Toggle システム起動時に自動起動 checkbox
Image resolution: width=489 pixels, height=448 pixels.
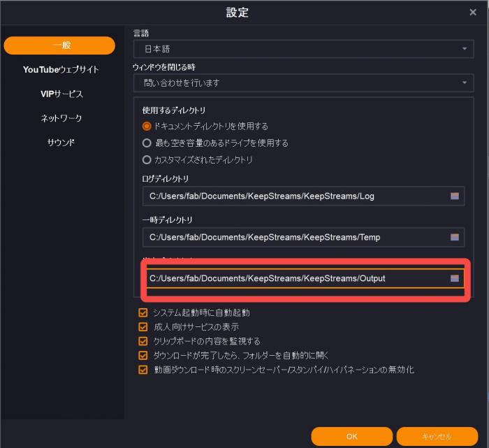coord(143,313)
